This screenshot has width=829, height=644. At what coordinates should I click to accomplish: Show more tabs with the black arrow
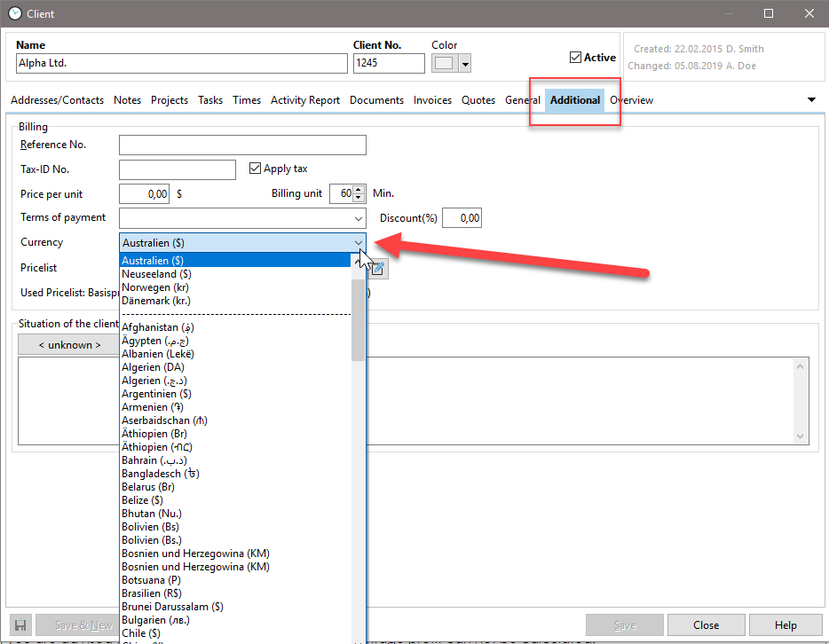click(811, 100)
